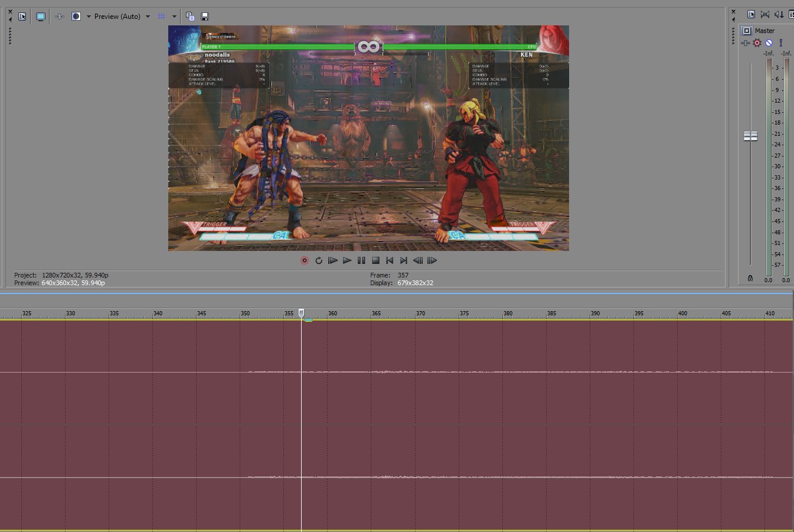Click Display value 679x382x32
794x532 pixels.
coord(415,283)
